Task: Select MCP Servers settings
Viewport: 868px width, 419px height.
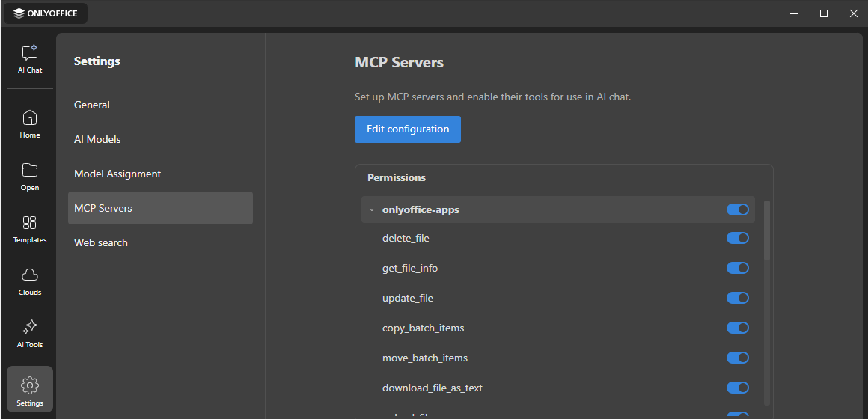Action: 161,208
